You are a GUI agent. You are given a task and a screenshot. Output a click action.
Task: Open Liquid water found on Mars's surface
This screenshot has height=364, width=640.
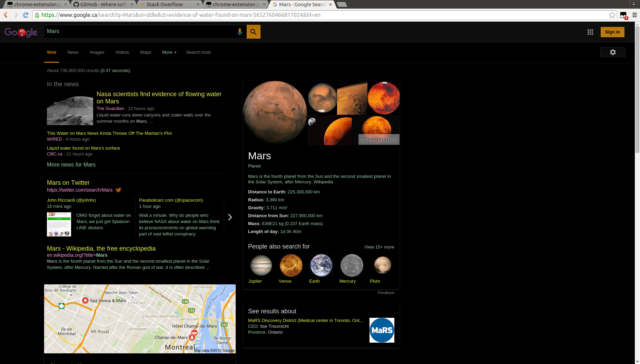pos(83,148)
